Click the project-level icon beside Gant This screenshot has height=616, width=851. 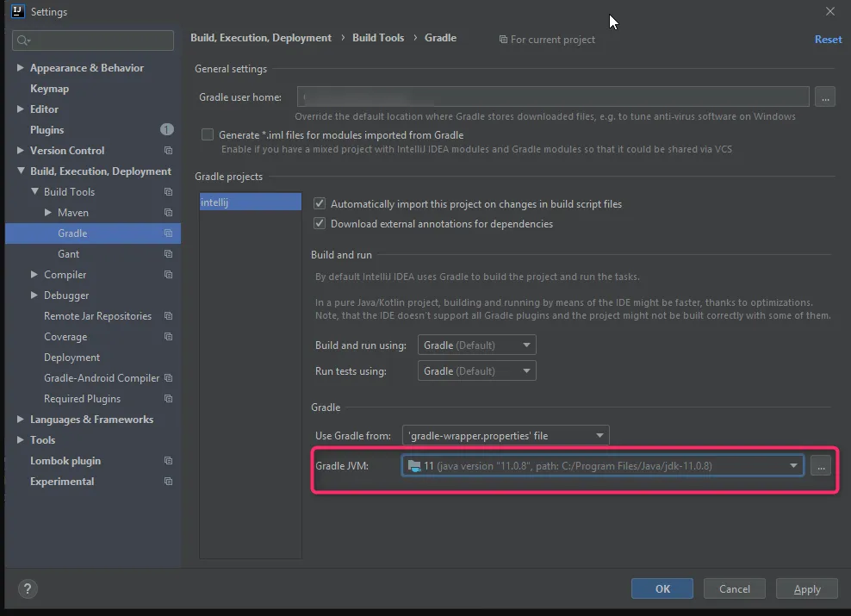click(168, 253)
